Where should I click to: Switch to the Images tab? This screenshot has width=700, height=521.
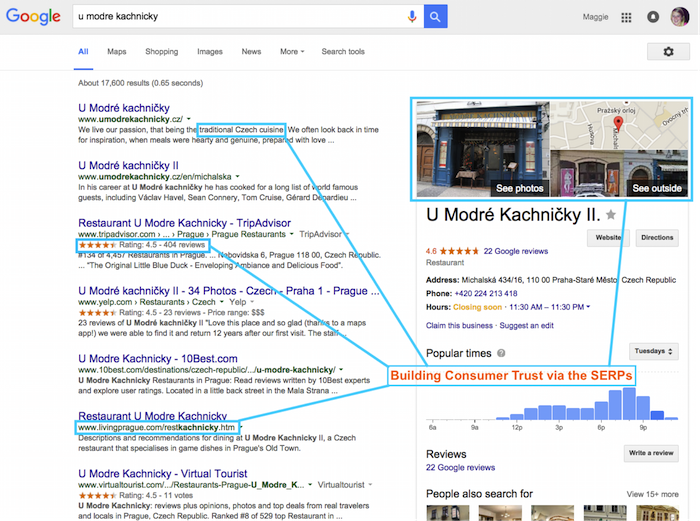(x=210, y=52)
